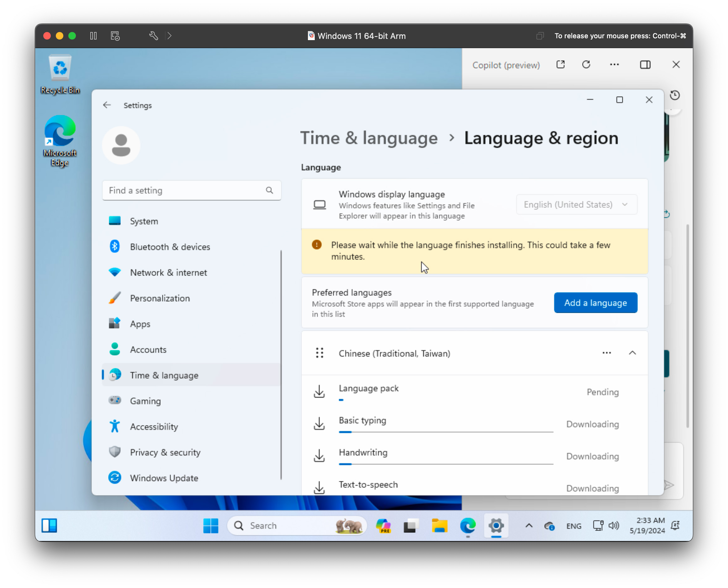Show hidden system tray icons

(x=529, y=526)
